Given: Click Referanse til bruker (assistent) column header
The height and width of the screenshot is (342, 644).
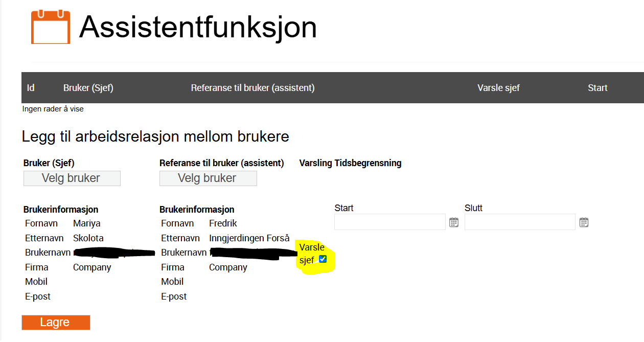Looking at the screenshot, I should 252,88.
